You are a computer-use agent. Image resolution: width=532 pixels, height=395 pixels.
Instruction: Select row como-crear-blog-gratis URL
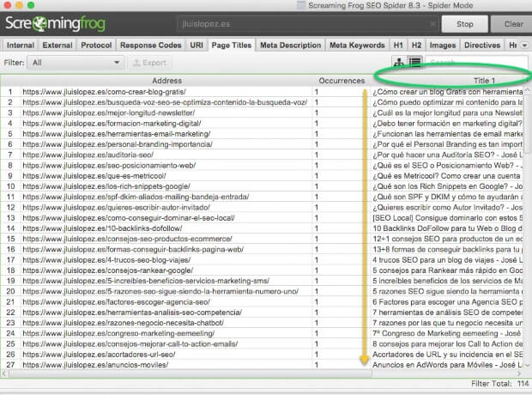pos(104,92)
